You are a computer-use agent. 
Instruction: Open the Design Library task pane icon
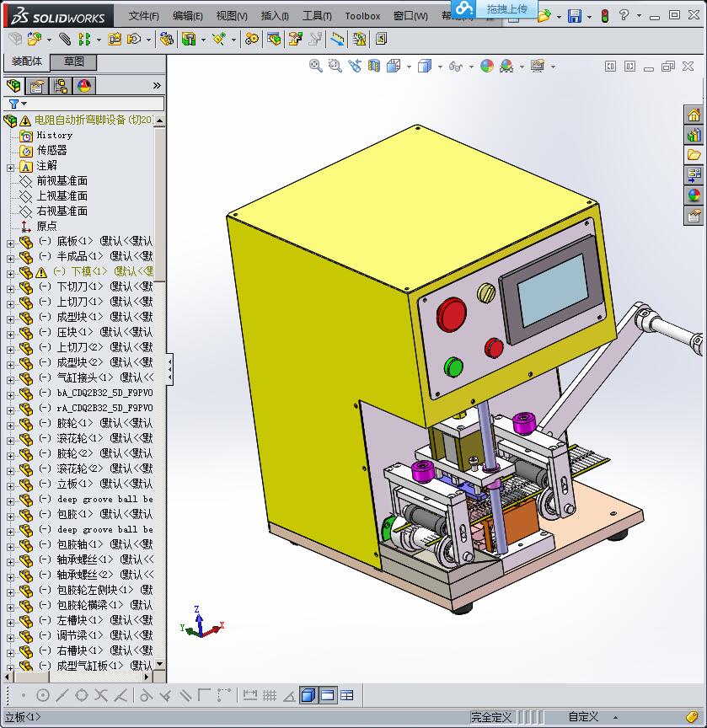[694, 135]
